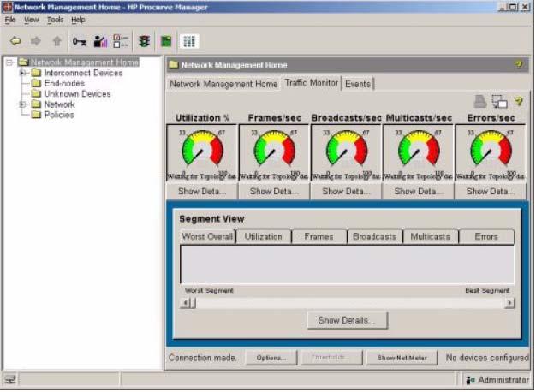
Task: Select End-nodes tree item
Action: [64, 83]
